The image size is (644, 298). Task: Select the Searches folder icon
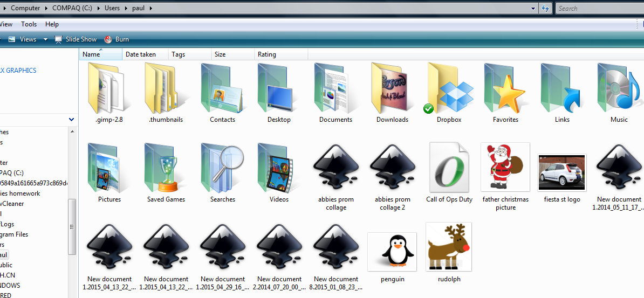pos(222,168)
